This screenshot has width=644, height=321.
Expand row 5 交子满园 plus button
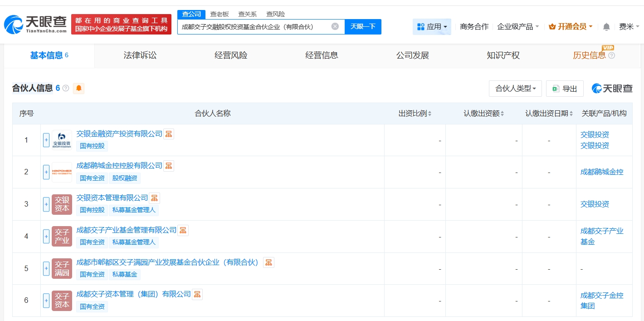point(46,268)
